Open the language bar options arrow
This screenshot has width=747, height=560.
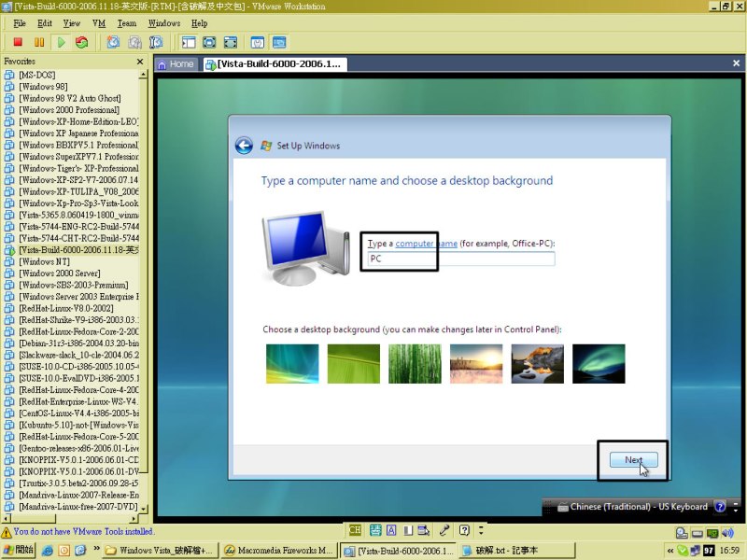click(481, 530)
